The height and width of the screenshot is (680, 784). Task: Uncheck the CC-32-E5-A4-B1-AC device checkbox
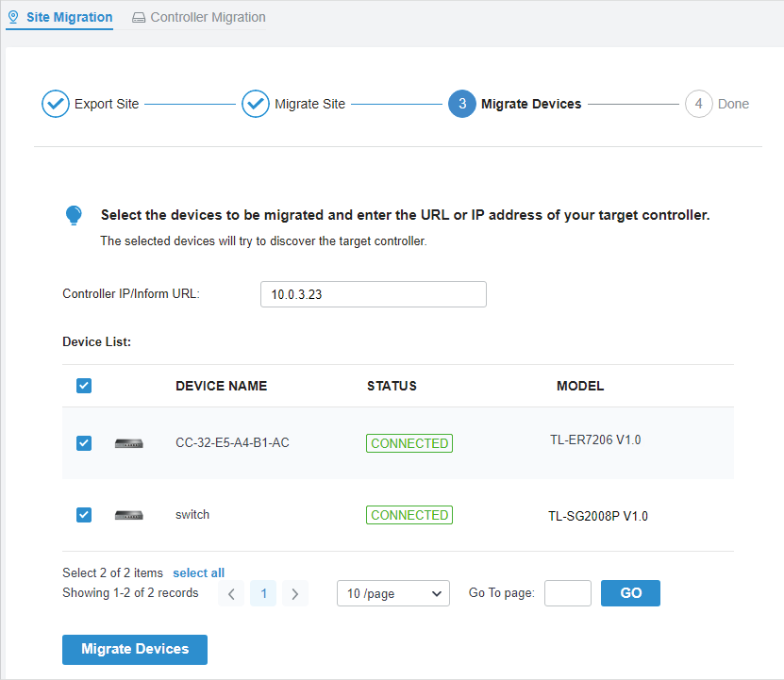point(84,443)
